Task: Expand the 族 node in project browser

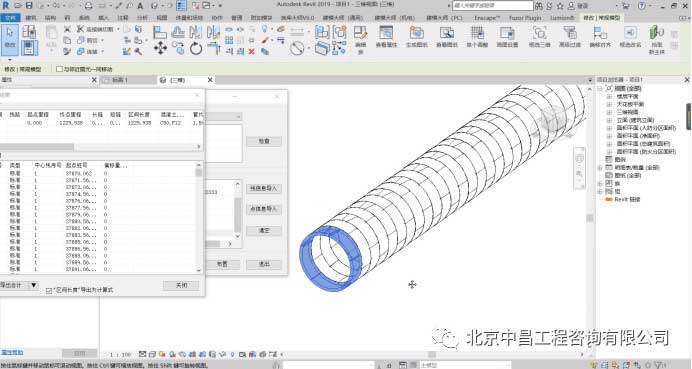Action: pyautogui.click(x=600, y=184)
